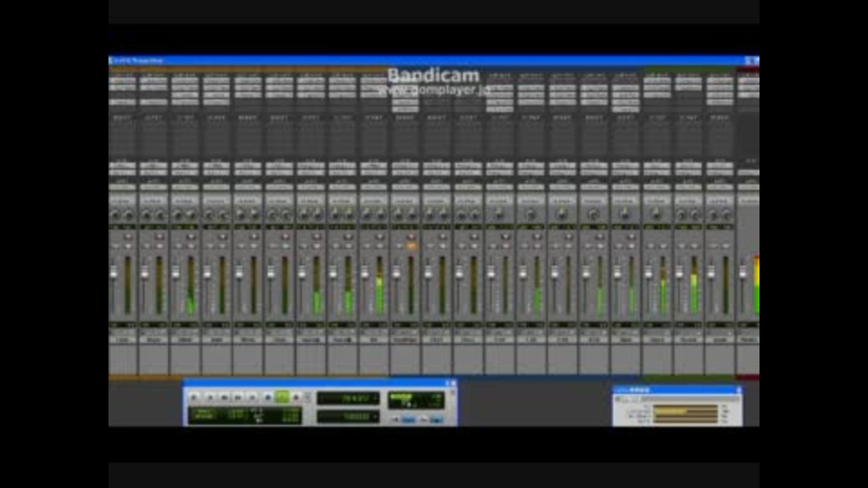868x488 pixels.
Task: Click the sub time counter display
Action: coord(348,416)
